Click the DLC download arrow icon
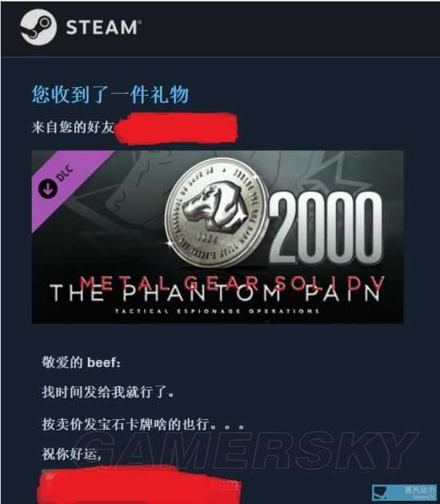This screenshot has width=440, height=504. [48, 189]
